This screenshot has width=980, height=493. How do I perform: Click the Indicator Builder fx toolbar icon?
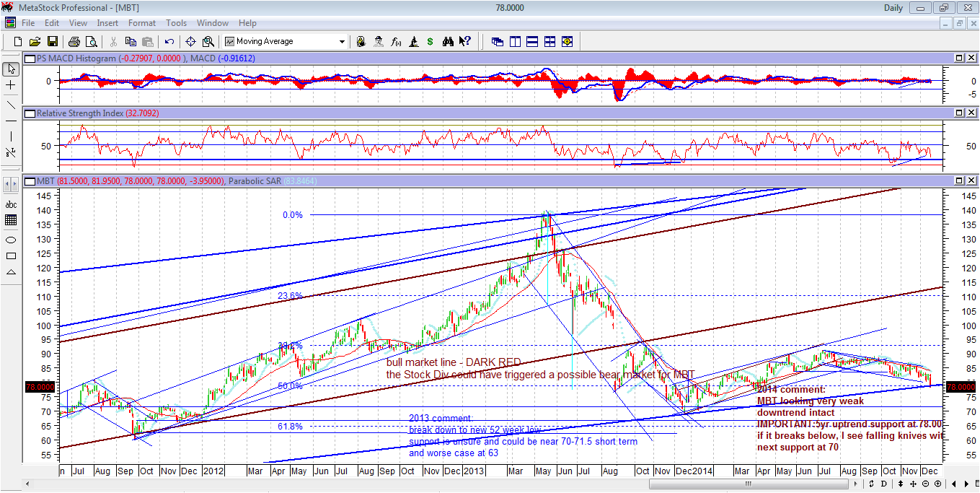click(x=394, y=41)
